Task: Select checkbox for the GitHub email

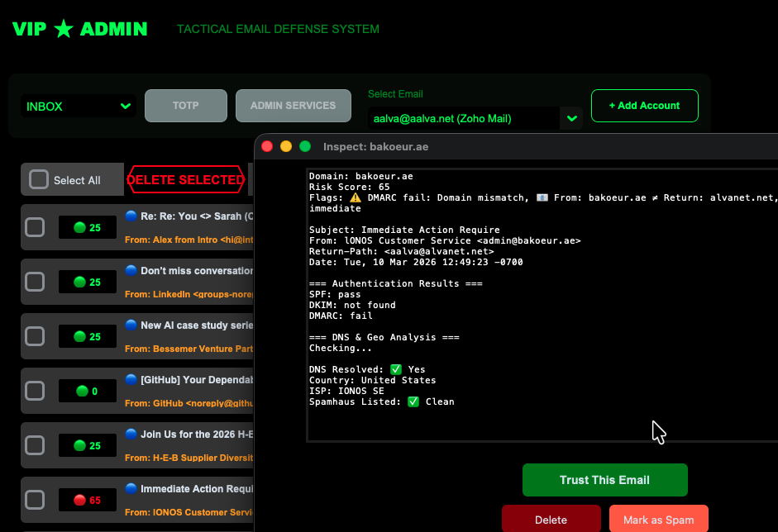Action: click(35, 391)
